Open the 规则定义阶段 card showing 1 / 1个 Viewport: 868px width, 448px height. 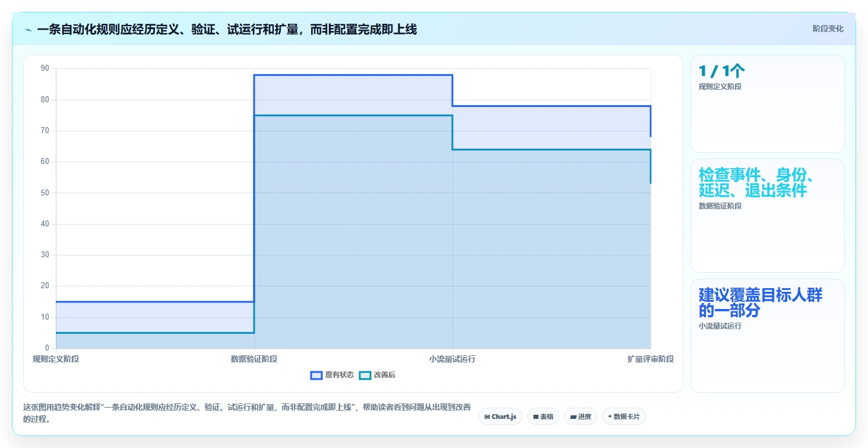click(x=767, y=104)
